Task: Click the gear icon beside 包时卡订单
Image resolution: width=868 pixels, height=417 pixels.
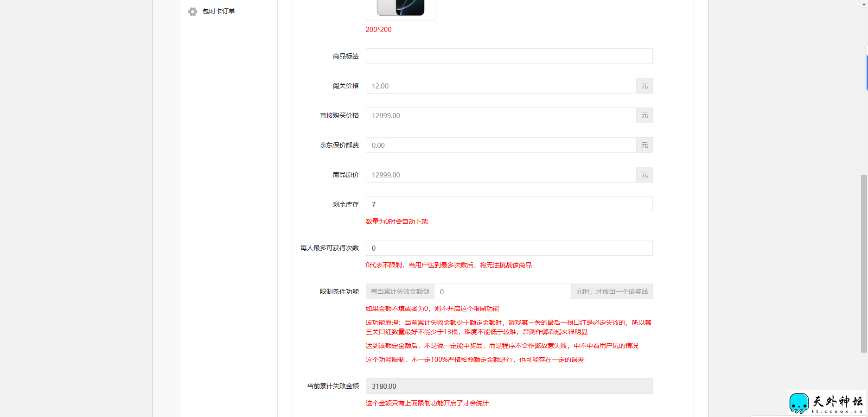Action: [192, 12]
